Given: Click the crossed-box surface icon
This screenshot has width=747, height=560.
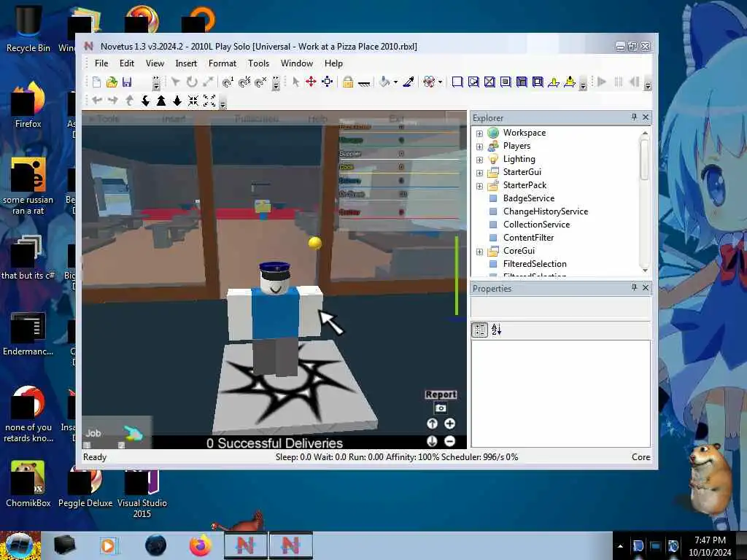Looking at the screenshot, I should click(x=489, y=82).
